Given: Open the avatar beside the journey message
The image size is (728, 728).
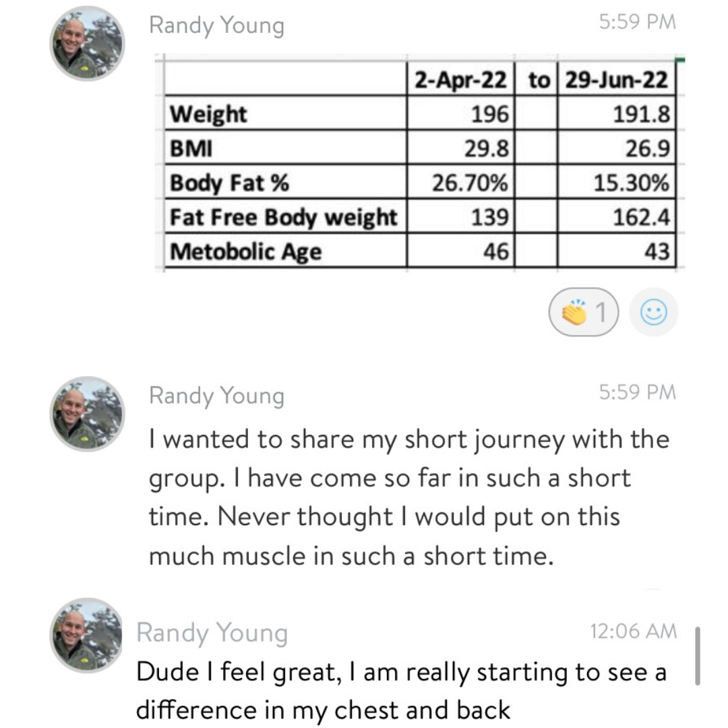Looking at the screenshot, I should (x=87, y=414).
